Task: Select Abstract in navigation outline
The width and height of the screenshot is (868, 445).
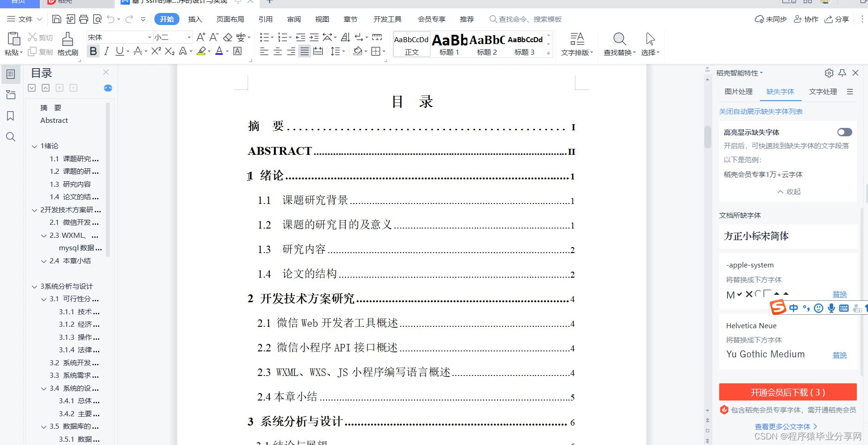Action: pos(54,120)
